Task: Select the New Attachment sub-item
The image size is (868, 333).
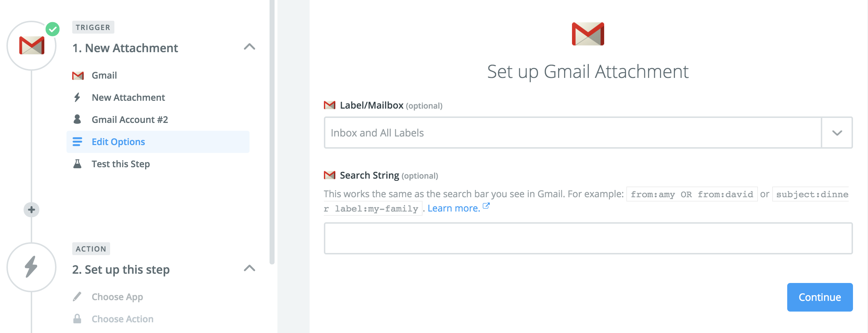Action: pyautogui.click(x=158, y=98)
